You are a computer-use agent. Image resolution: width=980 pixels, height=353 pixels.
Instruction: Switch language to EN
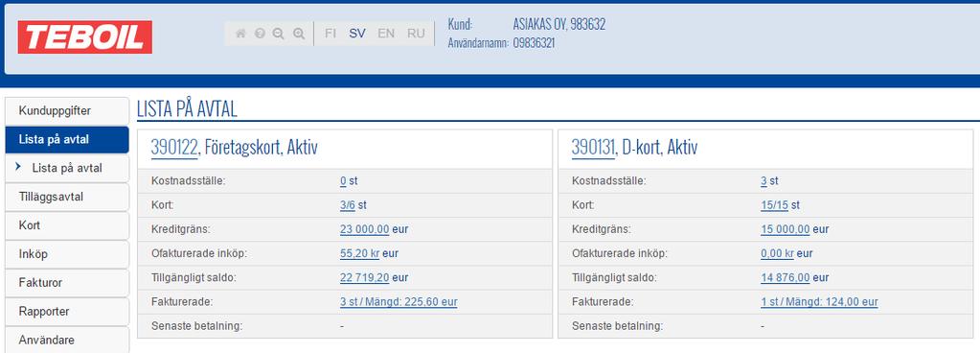[x=386, y=34]
